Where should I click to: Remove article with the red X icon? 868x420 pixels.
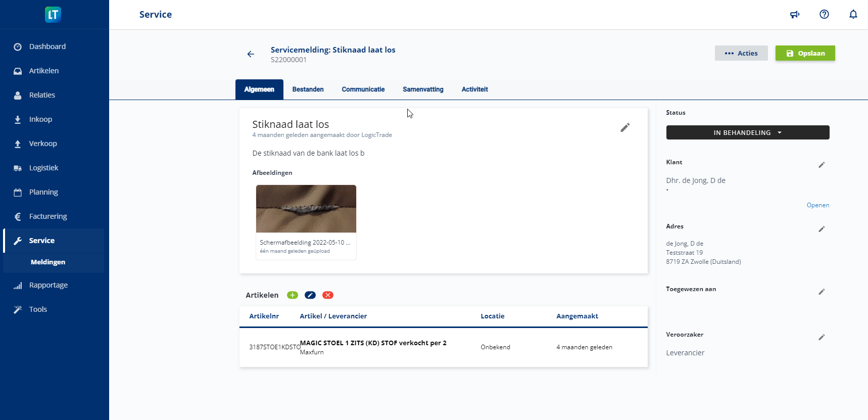tap(328, 295)
